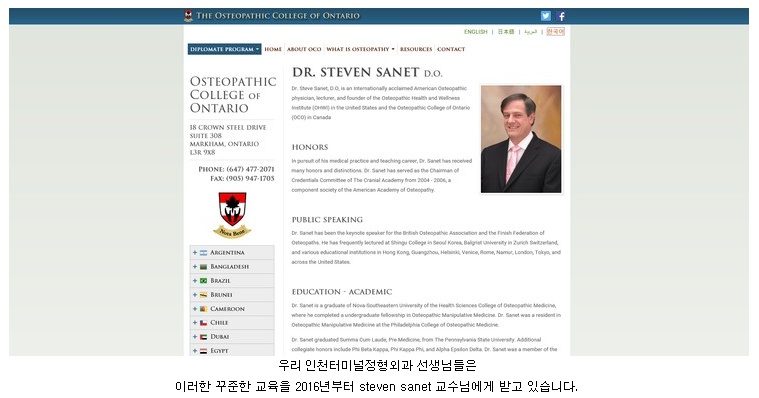
Task: Click the Cameroon flag icon
Action: pyautogui.click(x=203, y=309)
